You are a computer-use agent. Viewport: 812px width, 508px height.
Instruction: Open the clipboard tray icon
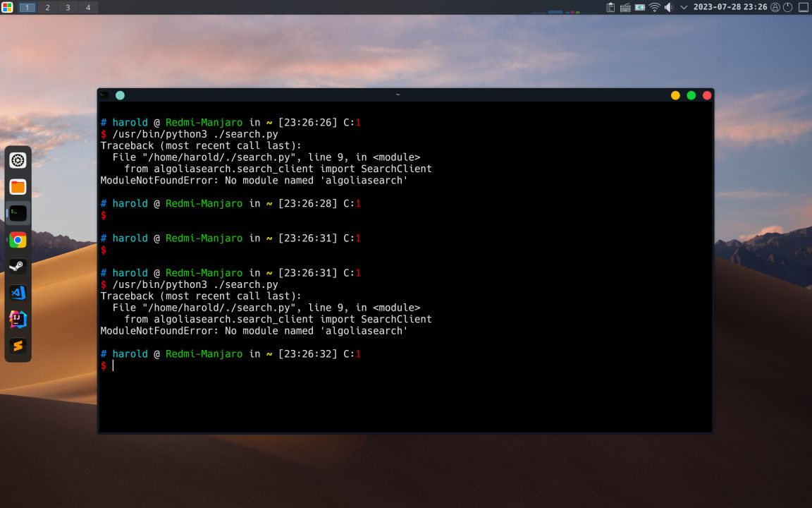(x=610, y=7)
